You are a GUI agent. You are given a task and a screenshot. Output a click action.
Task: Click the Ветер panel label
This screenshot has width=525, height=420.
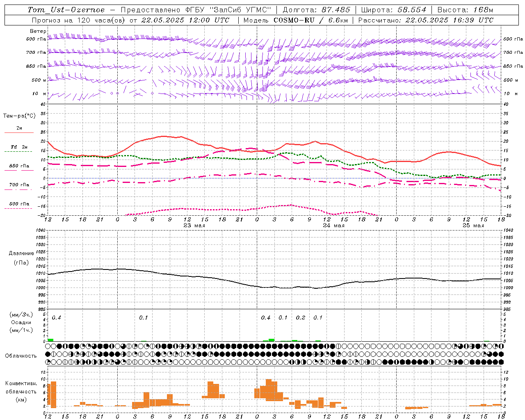[38, 31]
